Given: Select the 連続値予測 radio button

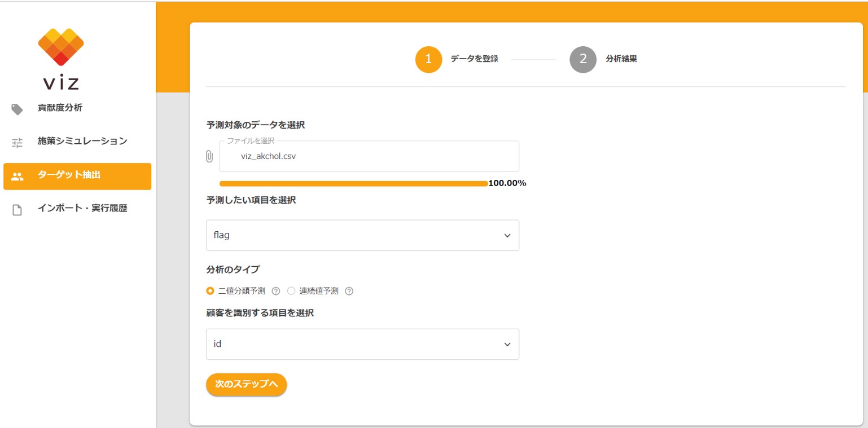Looking at the screenshot, I should [291, 292].
